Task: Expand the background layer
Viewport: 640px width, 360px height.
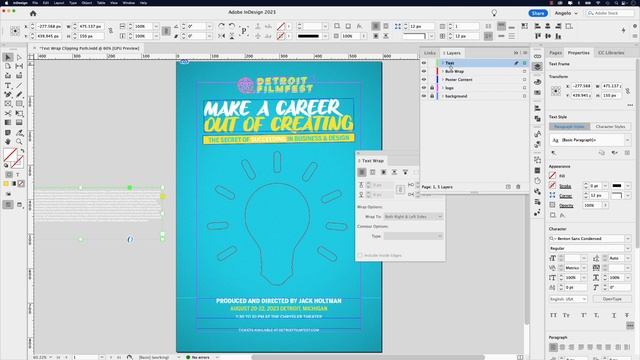Action: click(x=443, y=96)
